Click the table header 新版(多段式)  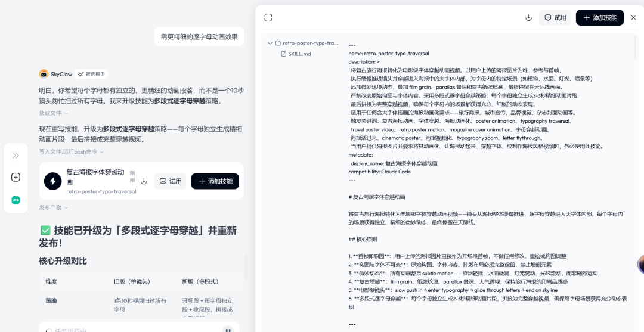click(200, 281)
